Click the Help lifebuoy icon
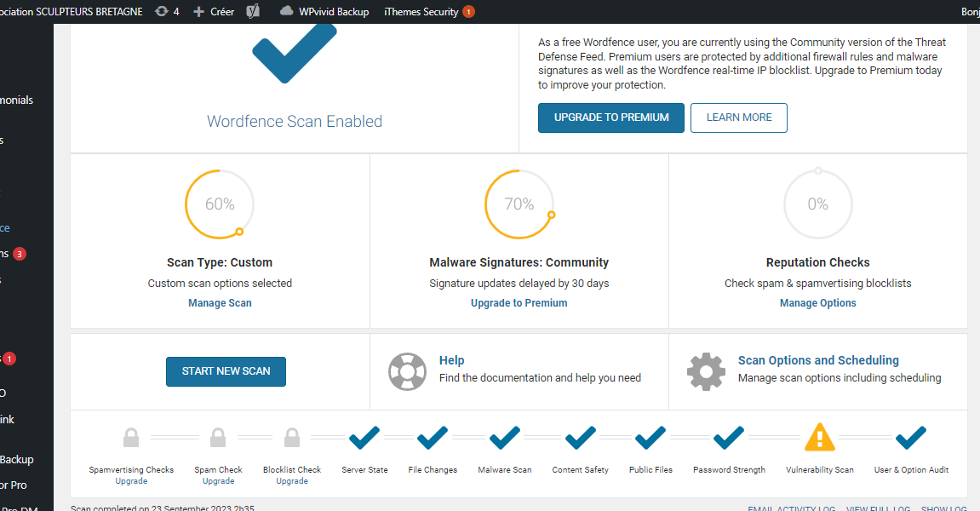This screenshot has height=511, width=980. tap(407, 371)
